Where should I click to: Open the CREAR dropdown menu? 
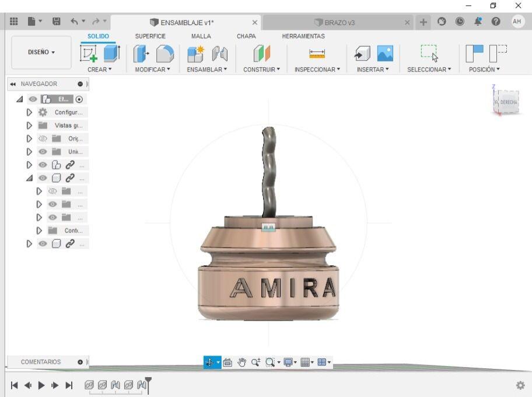coord(99,69)
